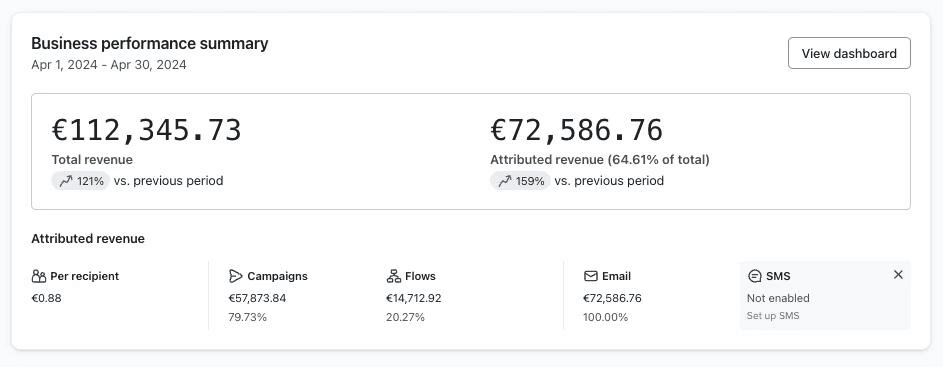943x367 pixels.
Task: Click the Business performance summary heading
Action: (x=150, y=43)
